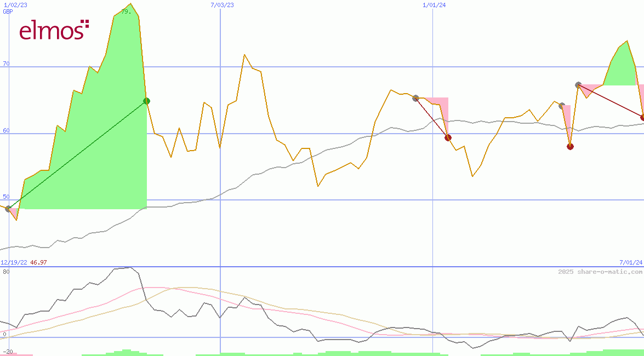Select the 1/01/24 date label
The height and width of the screenshot is (356, 644).
(x=434, y=5)
